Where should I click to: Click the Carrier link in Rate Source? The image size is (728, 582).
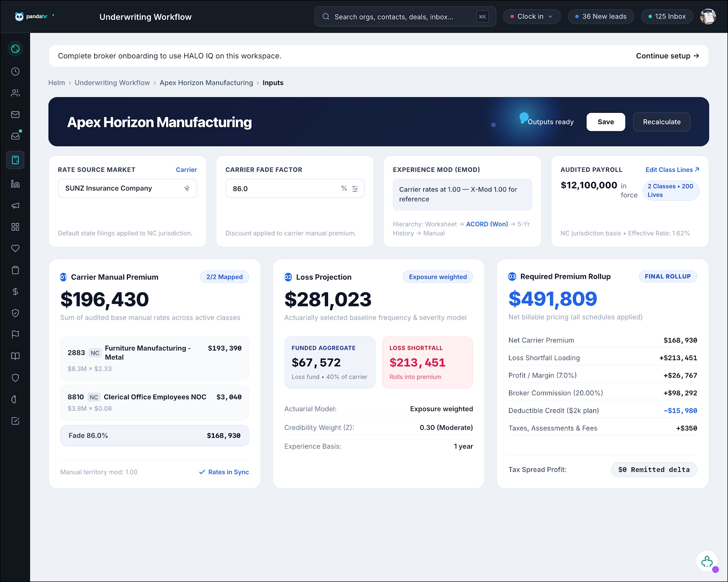pos(187,170)
